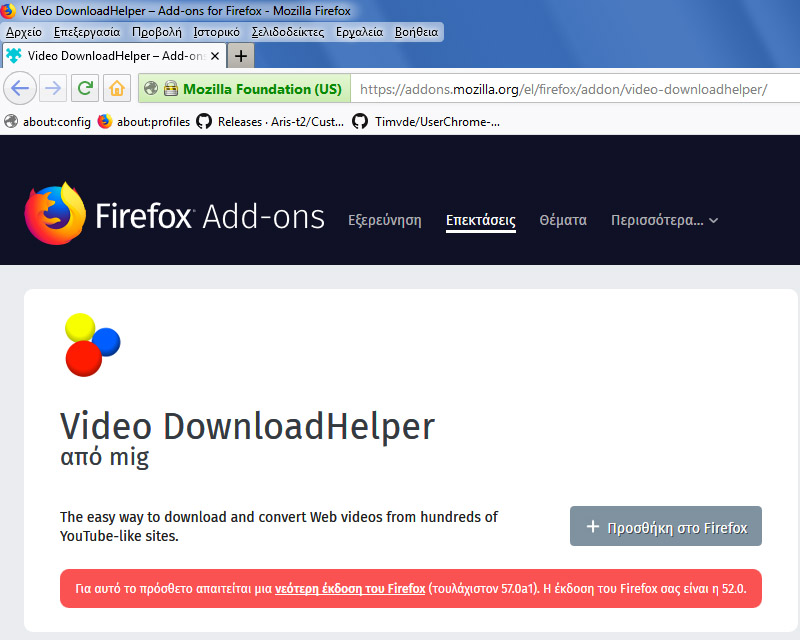Open the Επεξεργασία menu
Screen dimensions: 800x640
point(87,32)
